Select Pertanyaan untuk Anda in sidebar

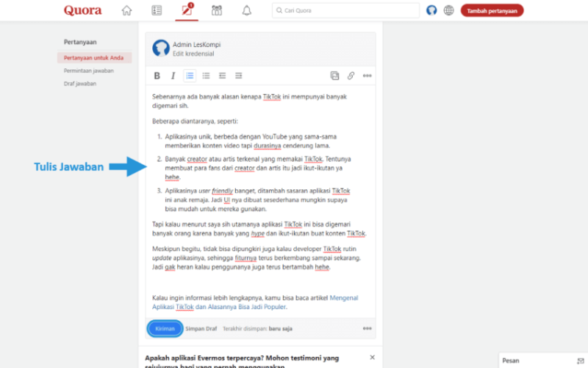94,58
